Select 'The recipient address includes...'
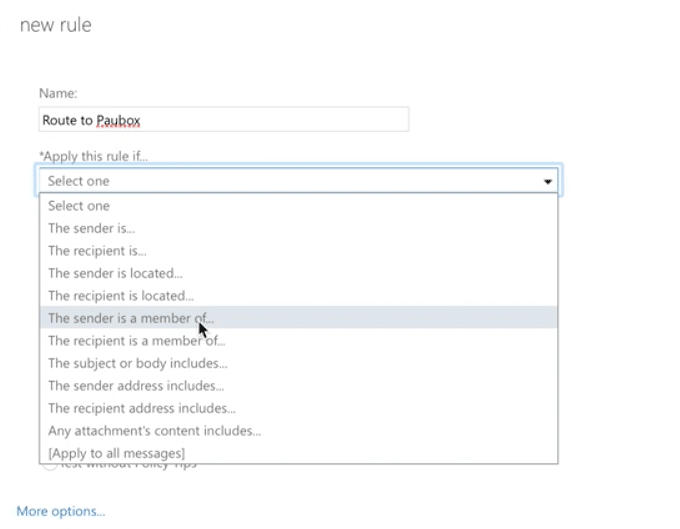680x529 pixels. (141, 408)
